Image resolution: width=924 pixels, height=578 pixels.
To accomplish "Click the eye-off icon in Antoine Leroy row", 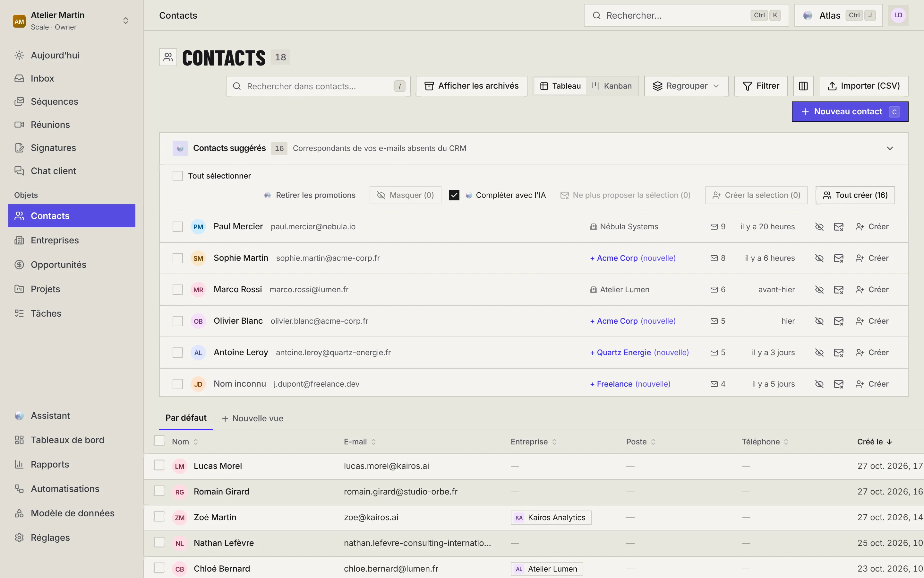I will pyautogui.click(x=819, y=353).
